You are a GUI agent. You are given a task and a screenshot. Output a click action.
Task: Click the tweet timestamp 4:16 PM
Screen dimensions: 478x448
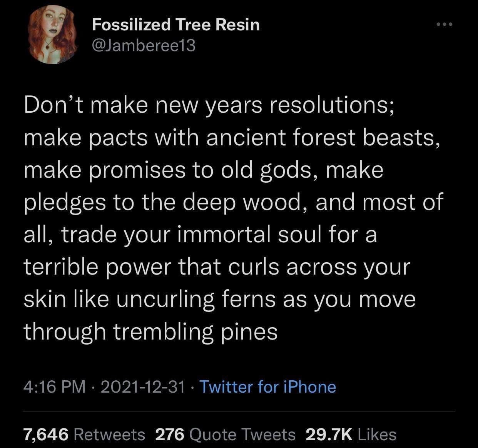[x=54, y=387]
